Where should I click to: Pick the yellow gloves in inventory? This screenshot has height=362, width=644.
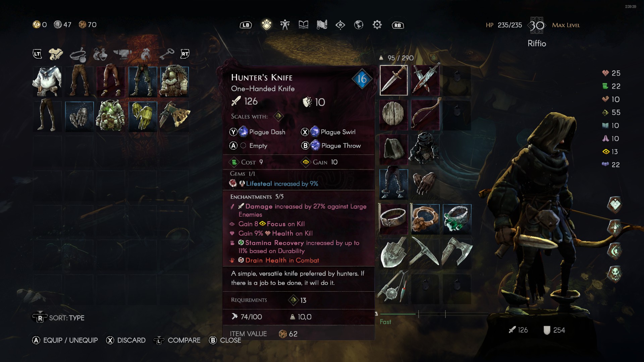(143, 116)
